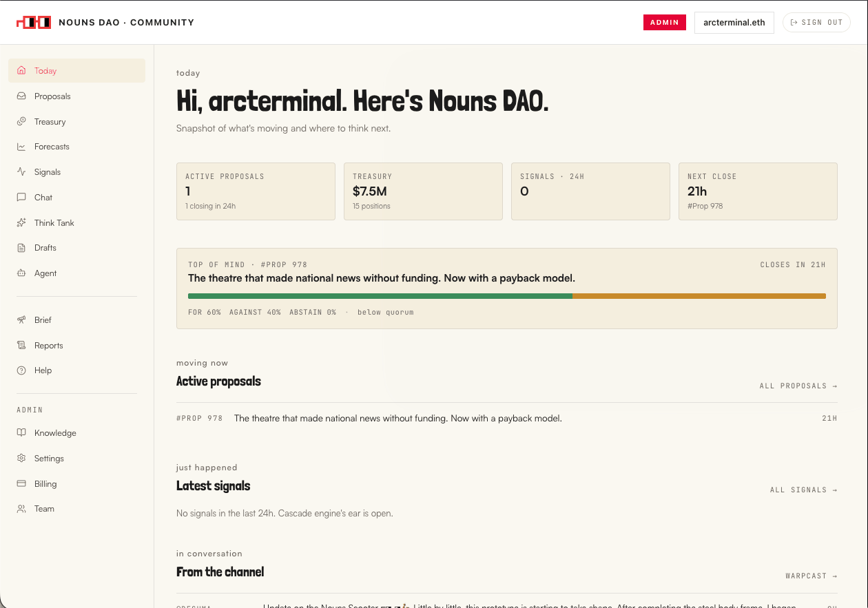The height and width of the screenshot is (608, 868).
Task: Click the 'Latest signals' heading
Action: tap(214, 485)
